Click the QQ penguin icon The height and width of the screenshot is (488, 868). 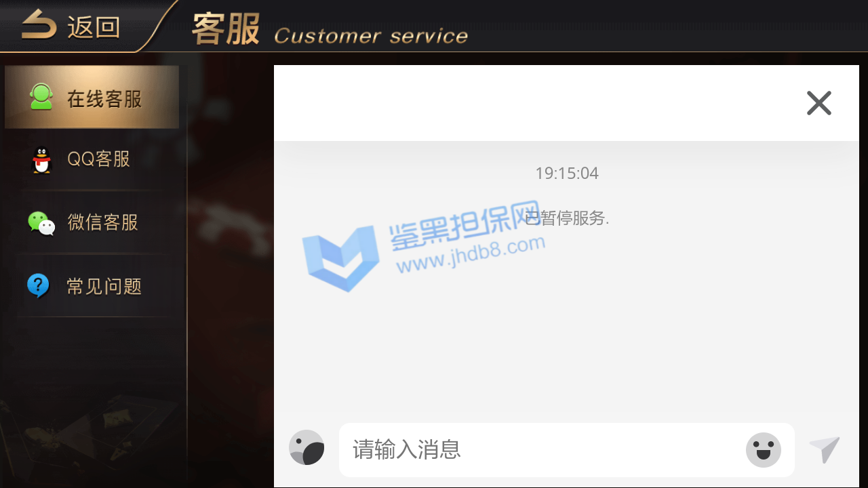(x=42, y=161)
